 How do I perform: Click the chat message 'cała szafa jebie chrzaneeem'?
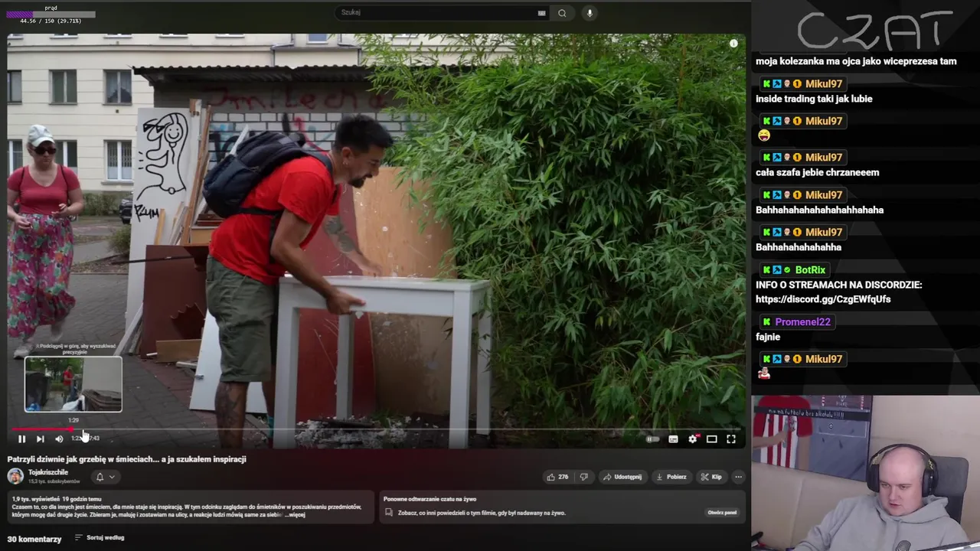(817, 172)
